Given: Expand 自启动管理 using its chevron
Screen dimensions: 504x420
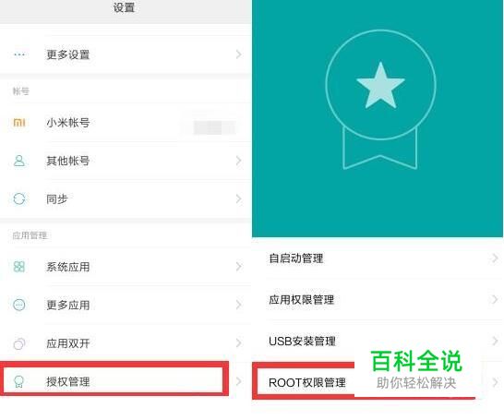Looking at the screenshot, I should pos(495,258).
